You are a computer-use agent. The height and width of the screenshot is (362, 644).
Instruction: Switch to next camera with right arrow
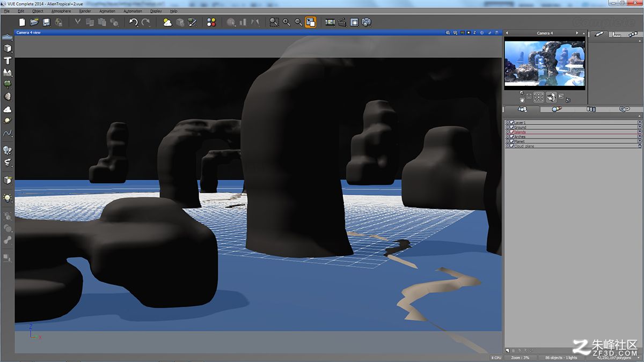tap(577, 33)
